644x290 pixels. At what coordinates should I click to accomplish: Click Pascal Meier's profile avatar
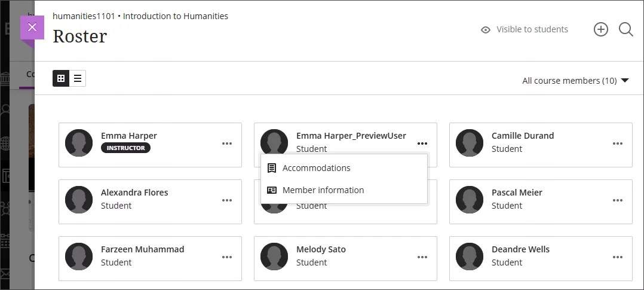click(x=470, y=200)
